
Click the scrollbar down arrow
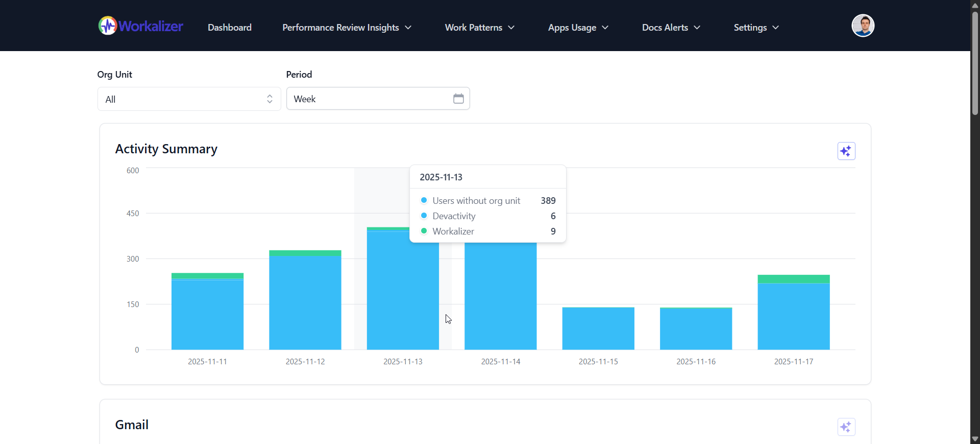point(975,439)
